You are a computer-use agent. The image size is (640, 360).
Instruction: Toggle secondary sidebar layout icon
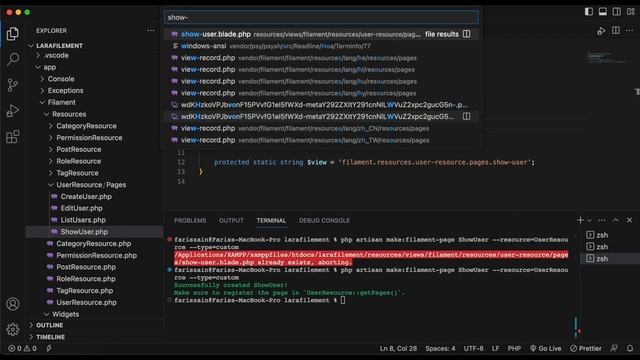pos(616,11)
